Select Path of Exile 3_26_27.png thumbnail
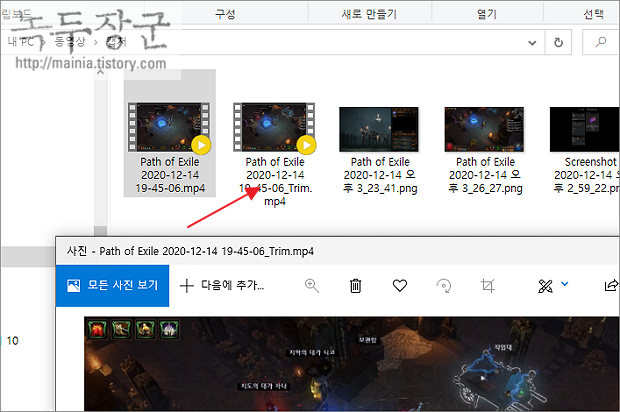This screenshot has height=412, width=620. pyautogui.click(x=484, y=129)
